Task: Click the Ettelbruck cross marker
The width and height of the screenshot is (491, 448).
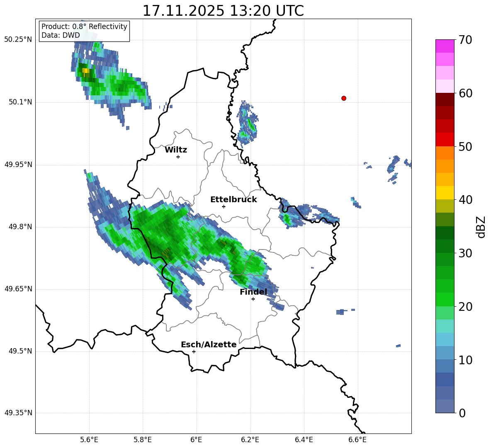Action: tap(224, 206)
